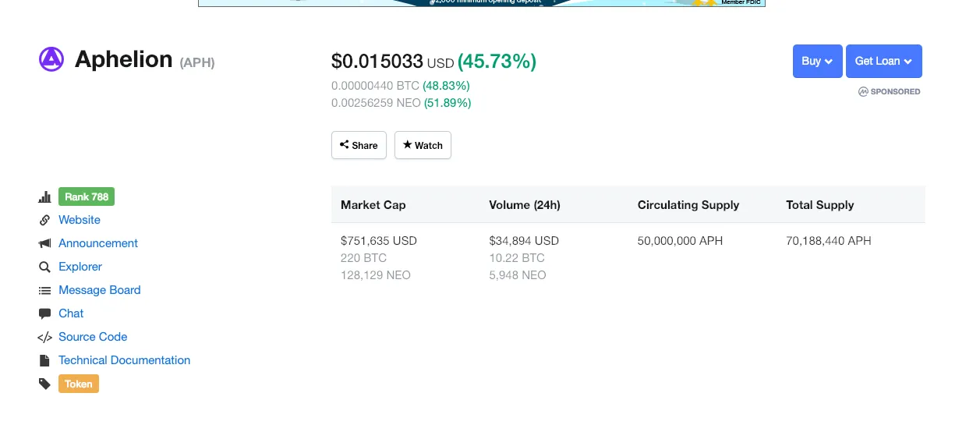The height and width of the screenshot is (439, 980).
Task: Click the magnifier icon beside Explorer
Action: pyautogui.click(x=44, y=267)
